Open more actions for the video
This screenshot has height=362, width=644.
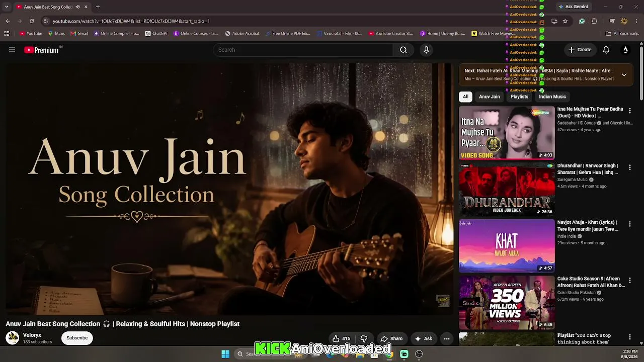pyautogui.click(x=446, y=339)
